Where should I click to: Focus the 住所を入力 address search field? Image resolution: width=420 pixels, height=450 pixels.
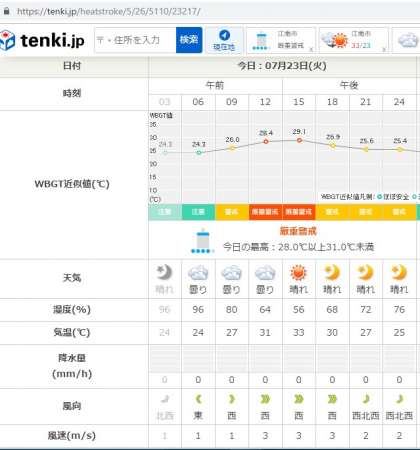pyautogui.click(x=135, y=40)
